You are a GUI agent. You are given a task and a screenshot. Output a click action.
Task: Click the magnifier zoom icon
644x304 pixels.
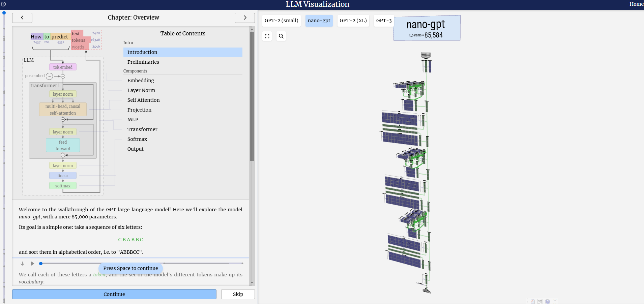[x=281, y=36]
